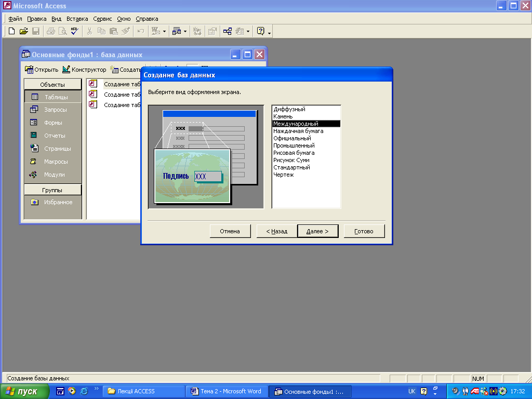Select Формы in the objects pane
Screen dimensions: 532x399
52,123
